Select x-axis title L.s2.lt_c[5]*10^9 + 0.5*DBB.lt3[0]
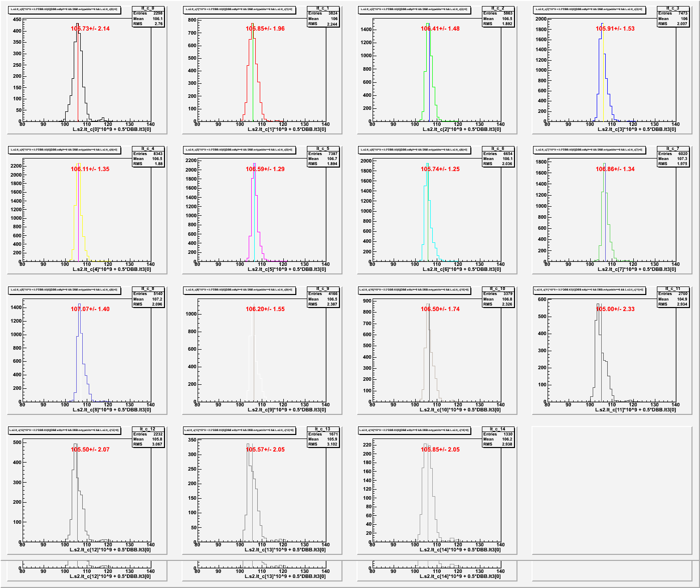The width and height of the screenshot is (700, 588). pyautogui.click(x=287, y=269)
